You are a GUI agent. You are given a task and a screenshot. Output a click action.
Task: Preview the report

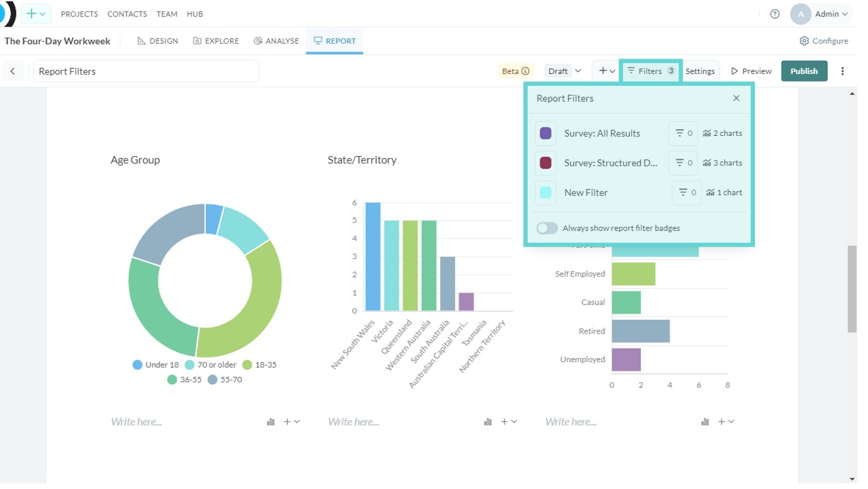pos(751,71)
